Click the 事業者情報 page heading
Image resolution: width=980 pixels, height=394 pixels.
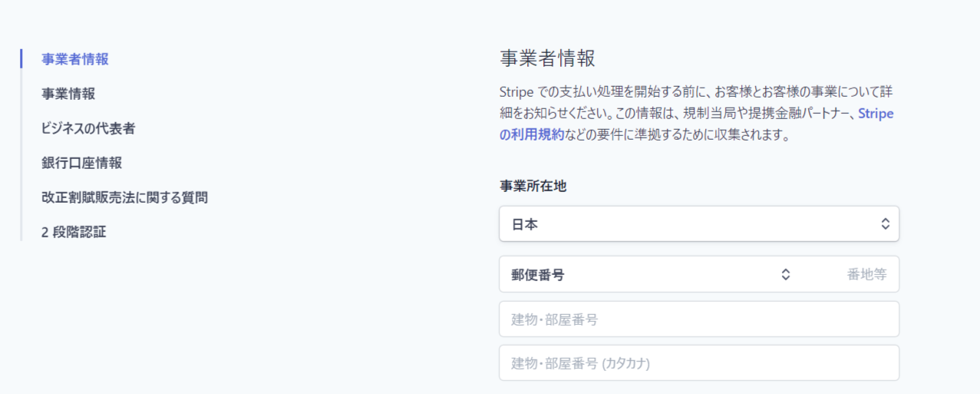point(547,58)
